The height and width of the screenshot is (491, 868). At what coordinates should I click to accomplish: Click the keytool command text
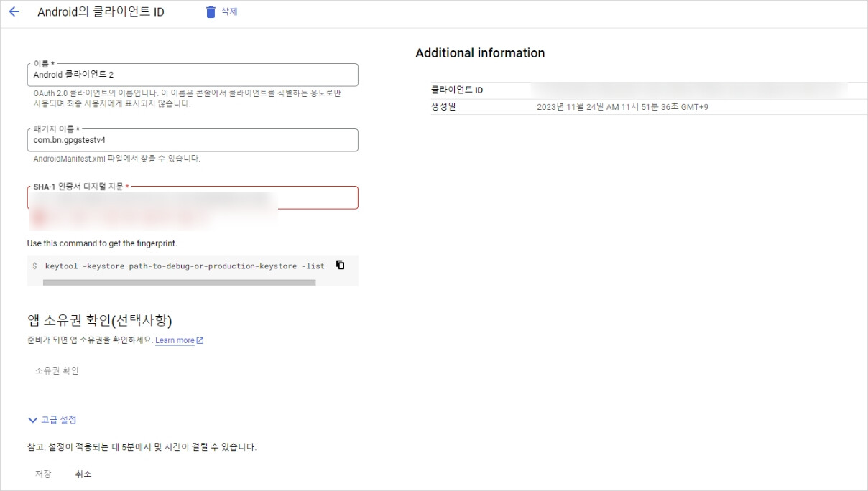tap(184, 266)
